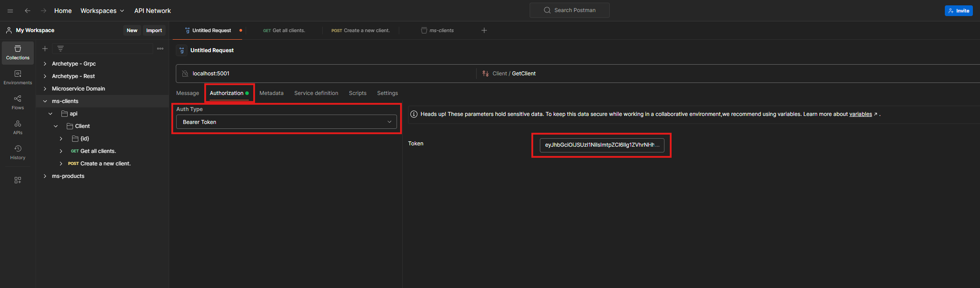The width and height of the screenshot is (980, 288).
Task: Expand Microservice Domain collection
Action: pyautogui.click(x=45, y=89)
